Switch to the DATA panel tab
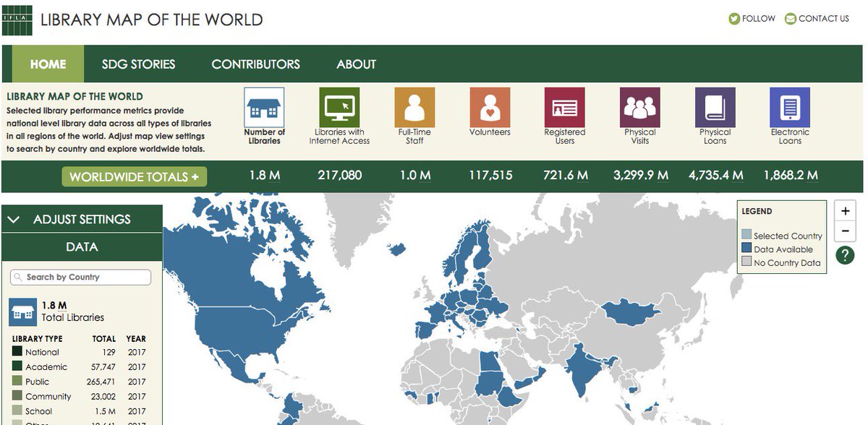This screenshot has width=868, height=425. (82, 247)
